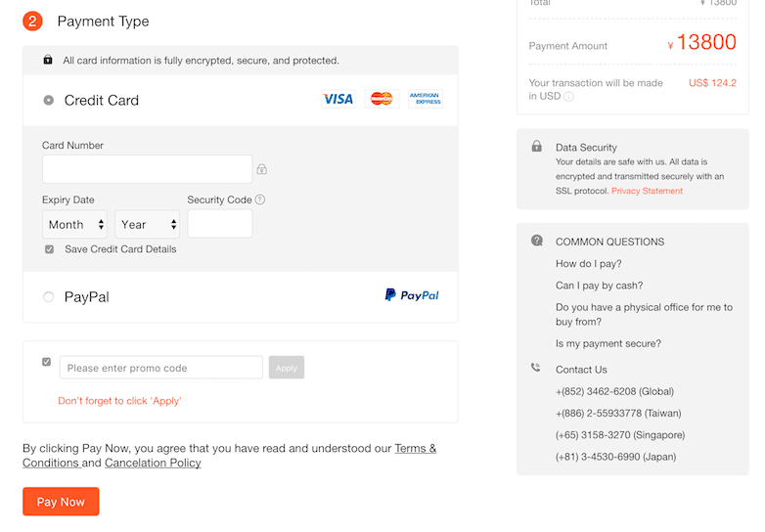The image size is (765, 532).
Task: Click the Security Code help question mark
Action: (260, 199)
